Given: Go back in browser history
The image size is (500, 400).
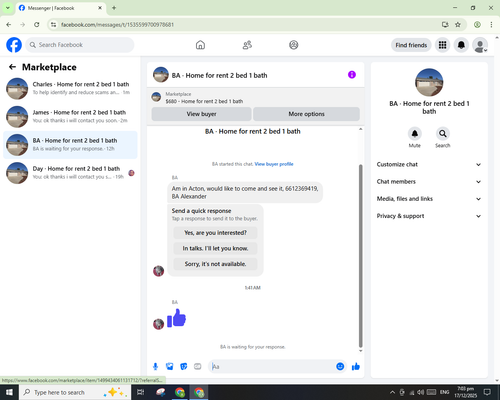Looking at the screenshot, I should [9, 25].
